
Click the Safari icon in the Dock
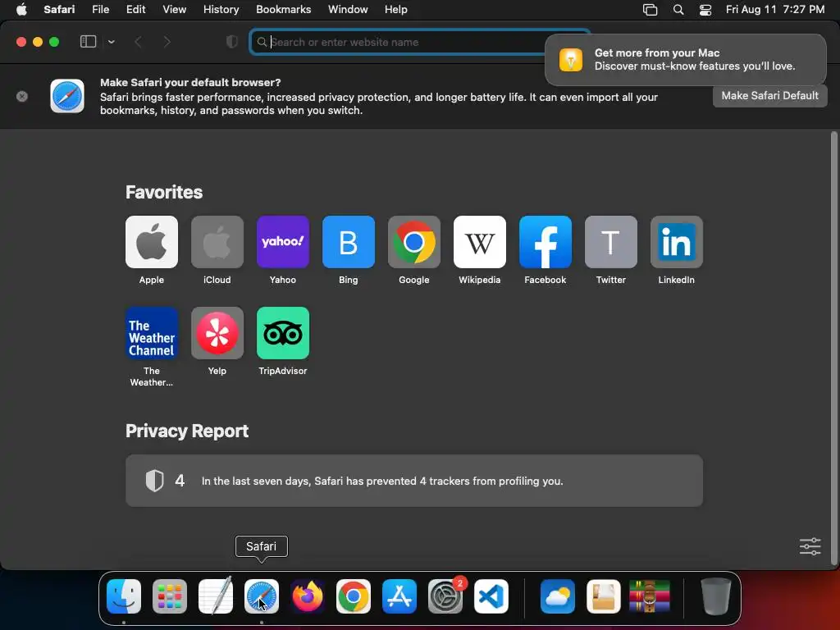pos(262,596)
